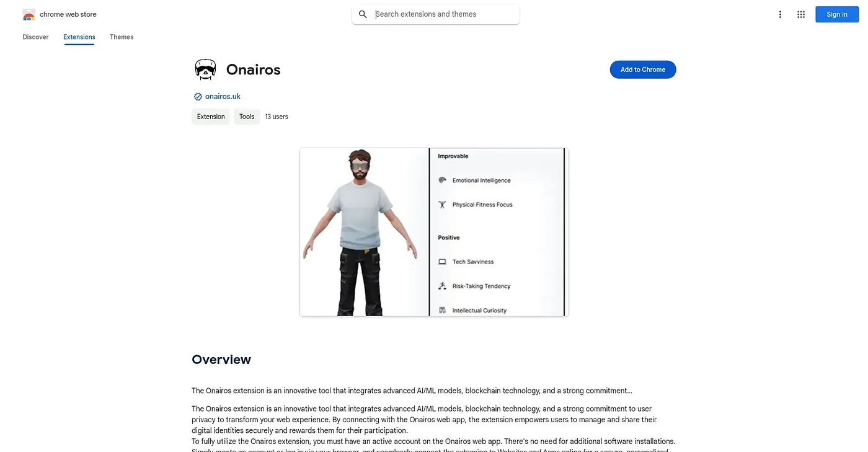Click the Extension category chip
The height and width of the screenshot is (452, 868).
[x=211, y=117]
